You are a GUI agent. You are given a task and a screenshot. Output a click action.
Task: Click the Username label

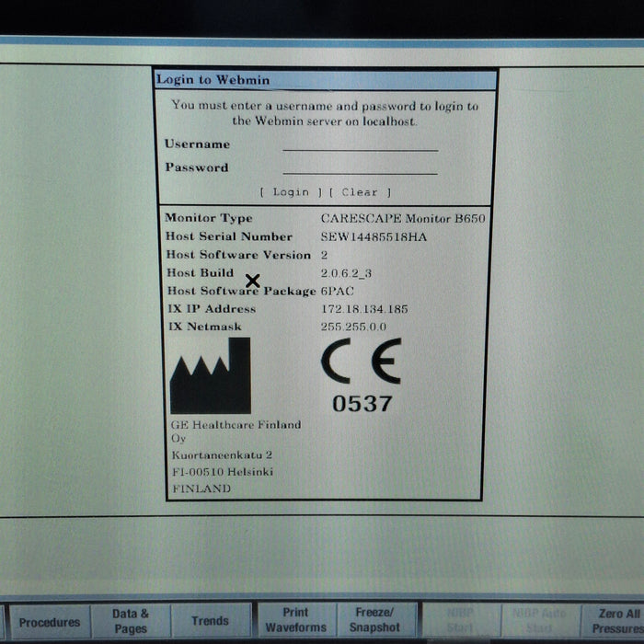[x=197, y=144]
